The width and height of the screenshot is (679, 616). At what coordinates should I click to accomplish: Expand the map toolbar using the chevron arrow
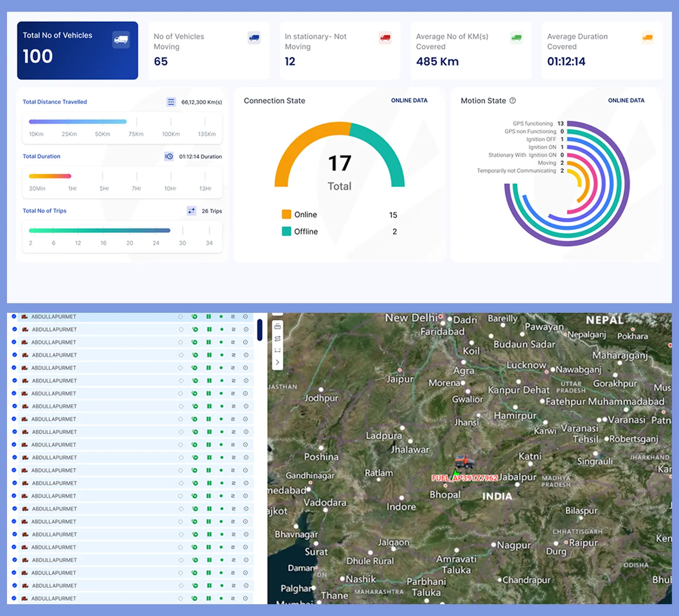click(x=277, y=362)
